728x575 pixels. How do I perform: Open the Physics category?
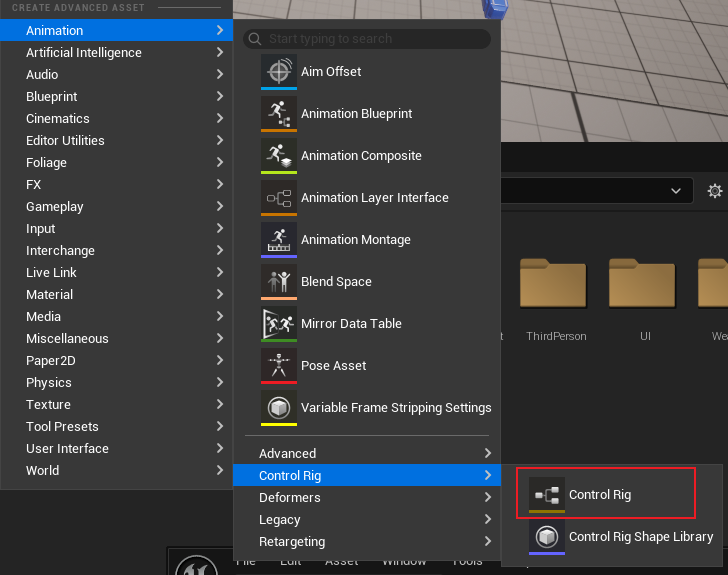(116, 382)
